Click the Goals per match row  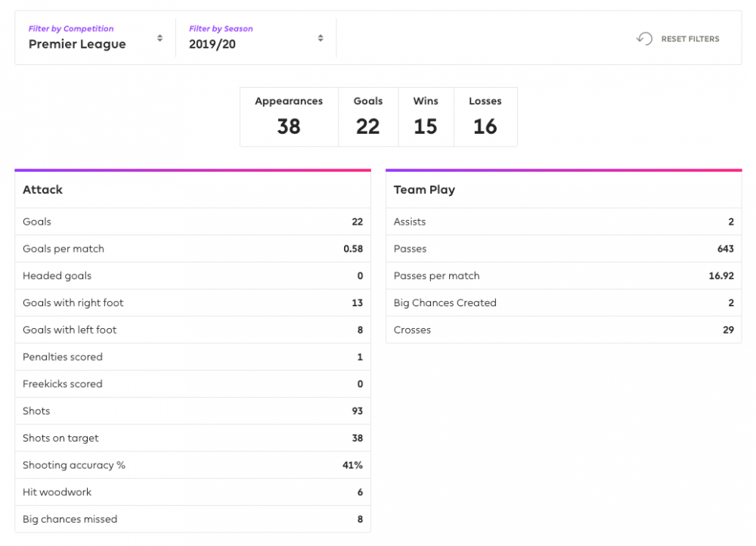point(193,249)
